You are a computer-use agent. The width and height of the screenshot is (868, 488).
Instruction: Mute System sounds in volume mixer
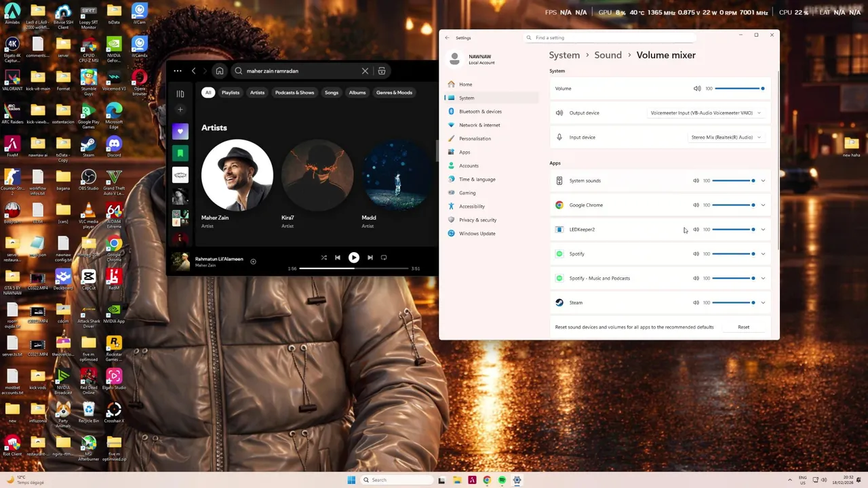click(696, 181)
